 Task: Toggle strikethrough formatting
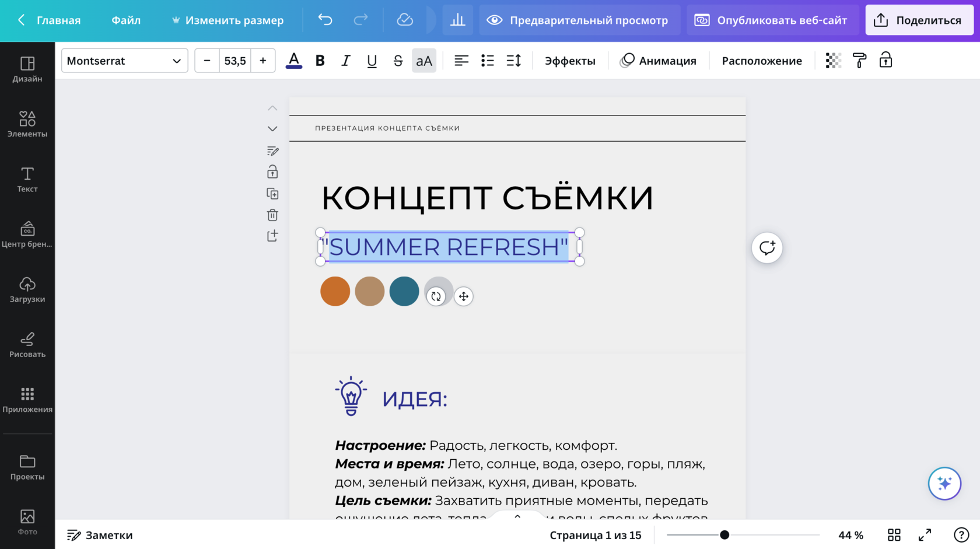(x=398, y=61)
